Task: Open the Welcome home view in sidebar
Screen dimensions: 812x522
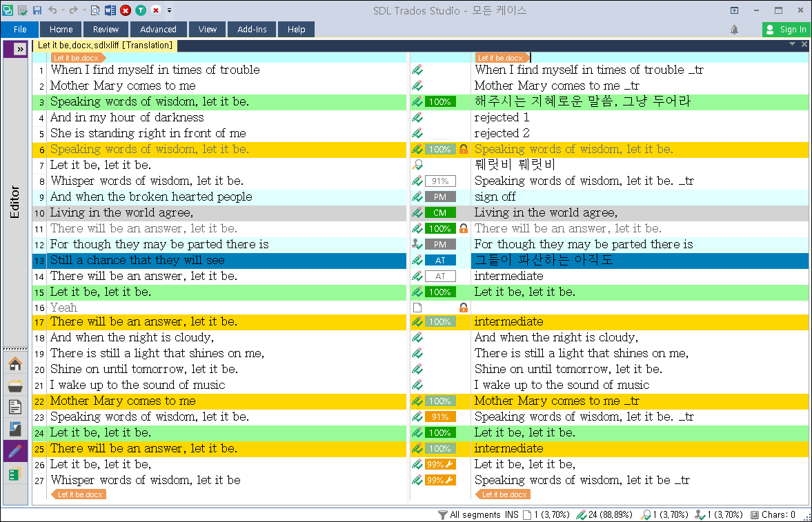Action: 15,364
